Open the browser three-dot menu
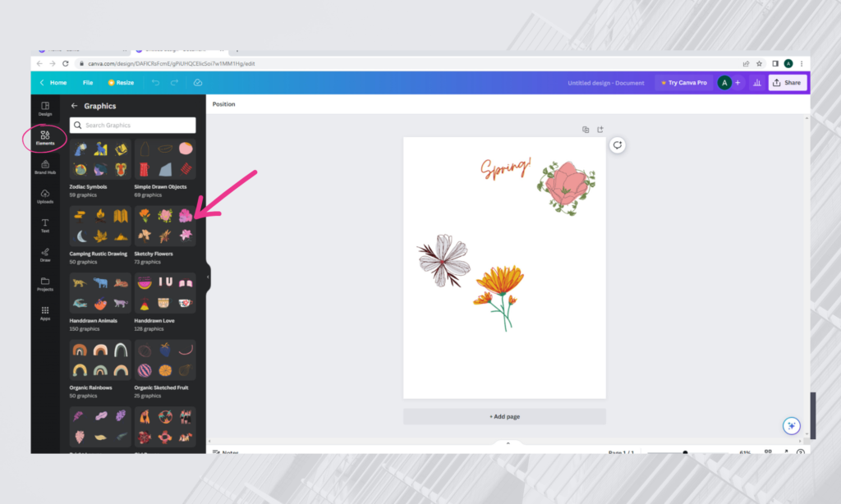The width and height of the screenshot is (841, 504). pos(802,63)
